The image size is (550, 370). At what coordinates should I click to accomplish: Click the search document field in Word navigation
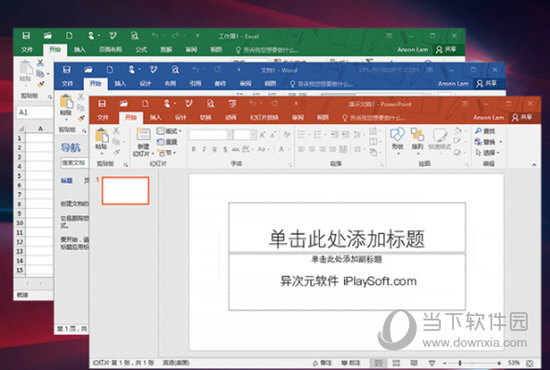(74, 163)
